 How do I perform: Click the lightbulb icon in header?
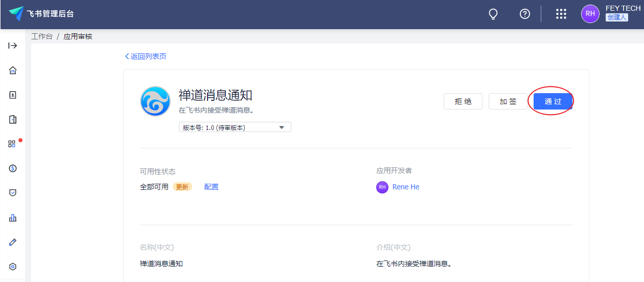tap(493, 14)
